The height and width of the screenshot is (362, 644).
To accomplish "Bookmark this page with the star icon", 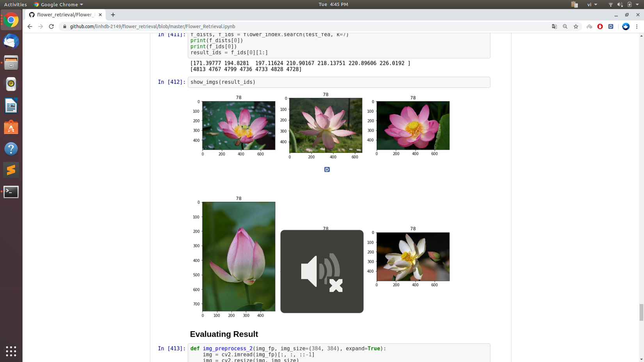I will 576,27.
